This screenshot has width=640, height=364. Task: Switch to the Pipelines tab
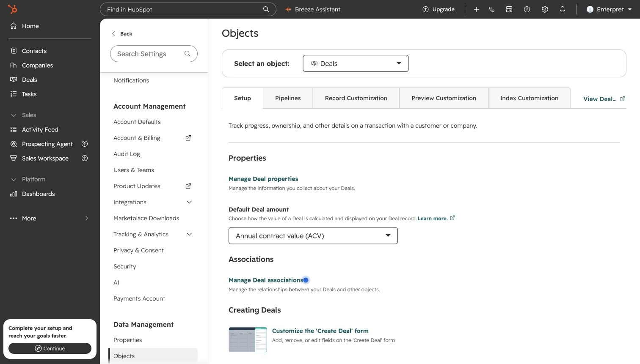288,98
